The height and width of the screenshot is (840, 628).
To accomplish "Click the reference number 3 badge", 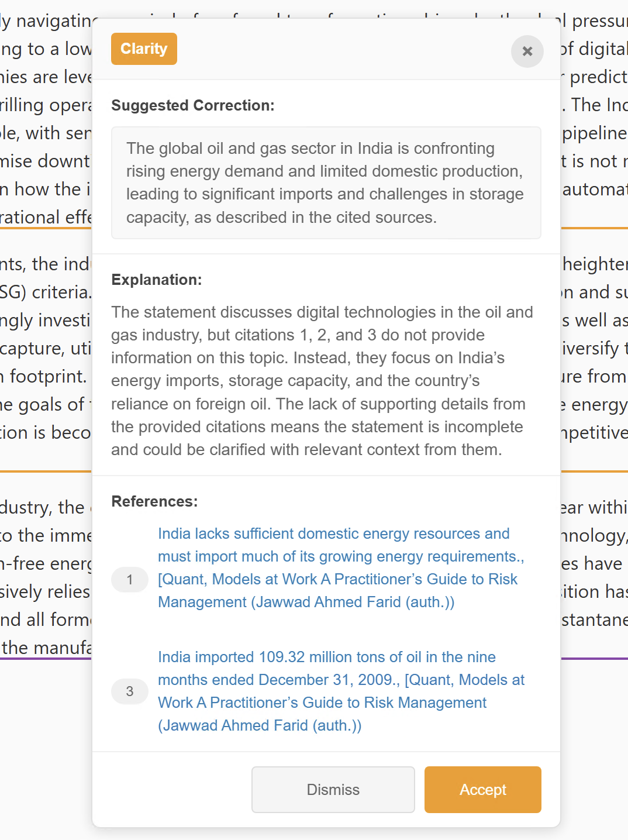I will [x=130, y=691].
